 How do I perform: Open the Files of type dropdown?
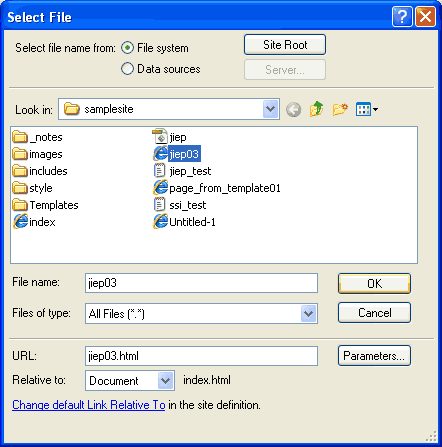coord(308,313)
